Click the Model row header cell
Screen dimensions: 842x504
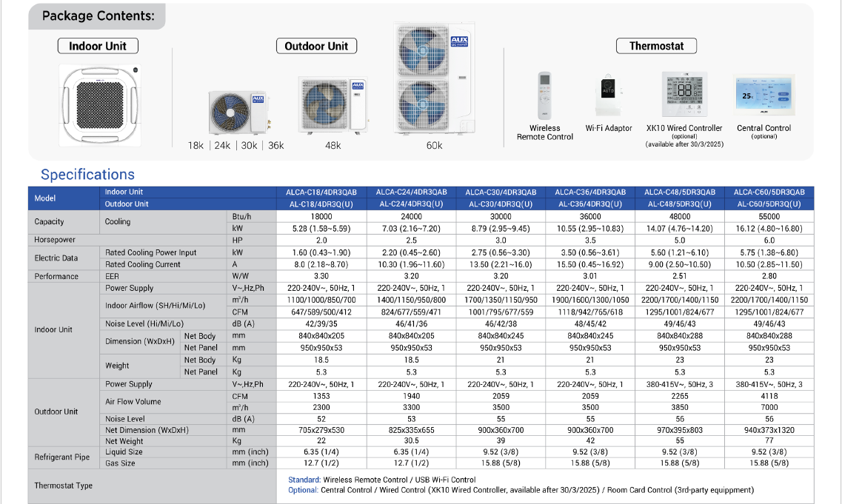point(45,198)
